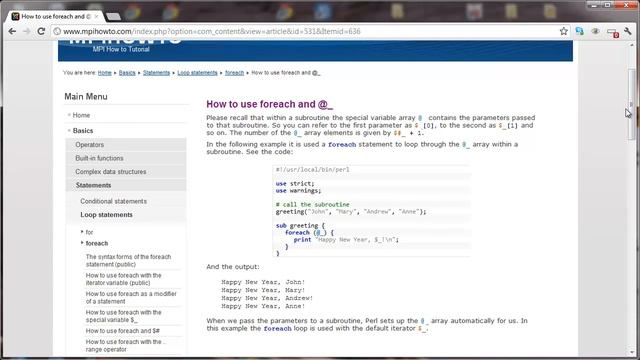Viewport: 640px width, 360px height.
Task: Click the 'Happy New Year, Andrew!' output line
Action: coord(267,298)
